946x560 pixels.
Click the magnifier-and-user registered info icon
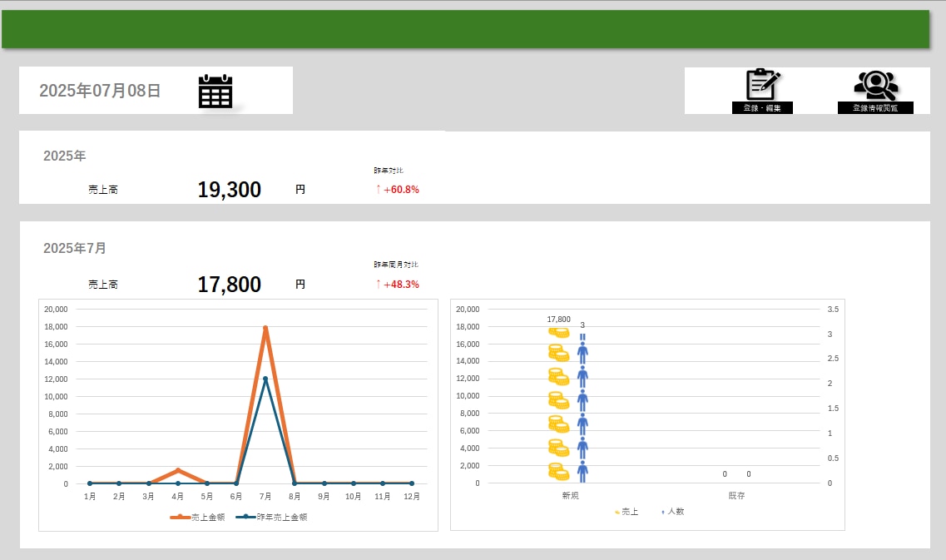click(x=876, y=86)
